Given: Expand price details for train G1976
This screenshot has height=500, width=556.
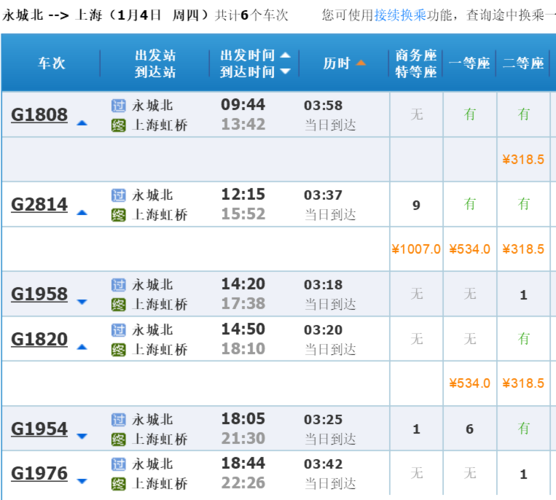Looking at the screenshot, I should pos(82,481).
